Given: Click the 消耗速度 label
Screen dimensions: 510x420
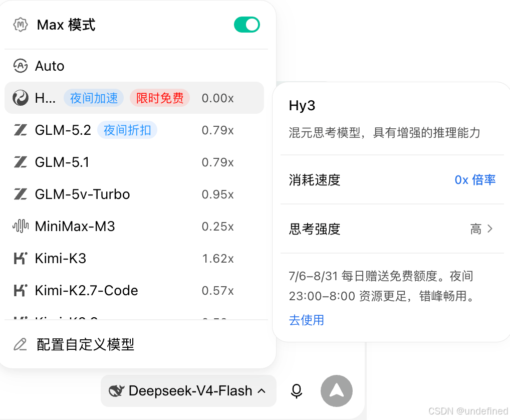Looking at the screenshot, I should 315,180.
